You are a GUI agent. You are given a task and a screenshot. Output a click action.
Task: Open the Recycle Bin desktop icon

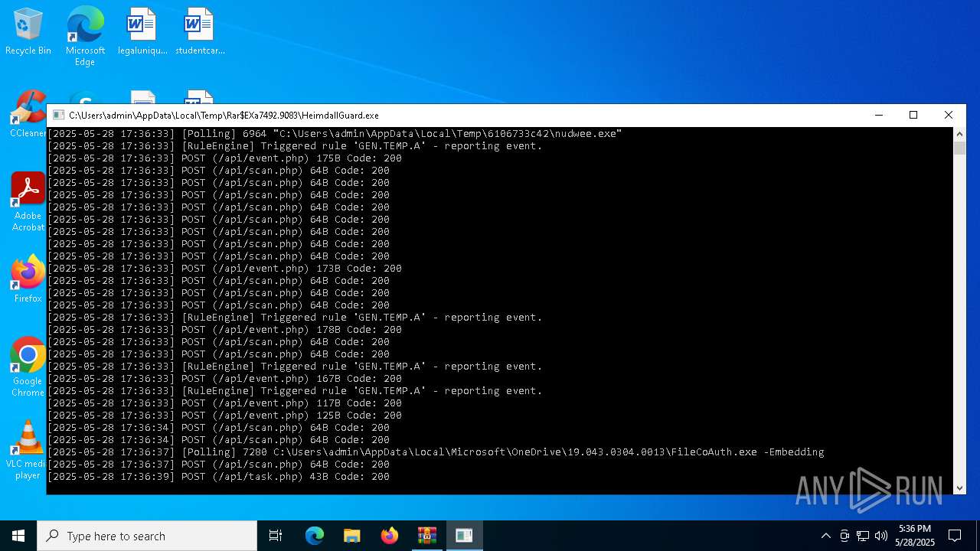click(28, 32)
